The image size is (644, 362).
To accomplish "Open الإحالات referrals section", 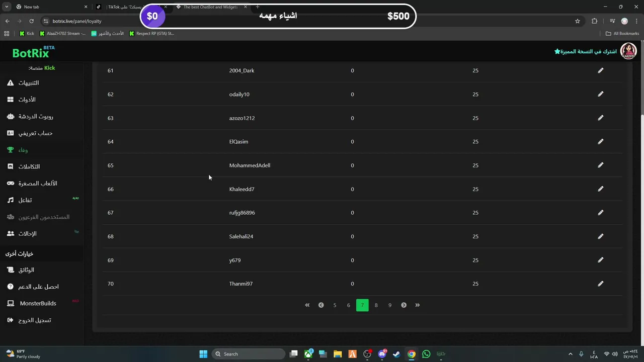I will pyautogui.click(x=22, y=234).
